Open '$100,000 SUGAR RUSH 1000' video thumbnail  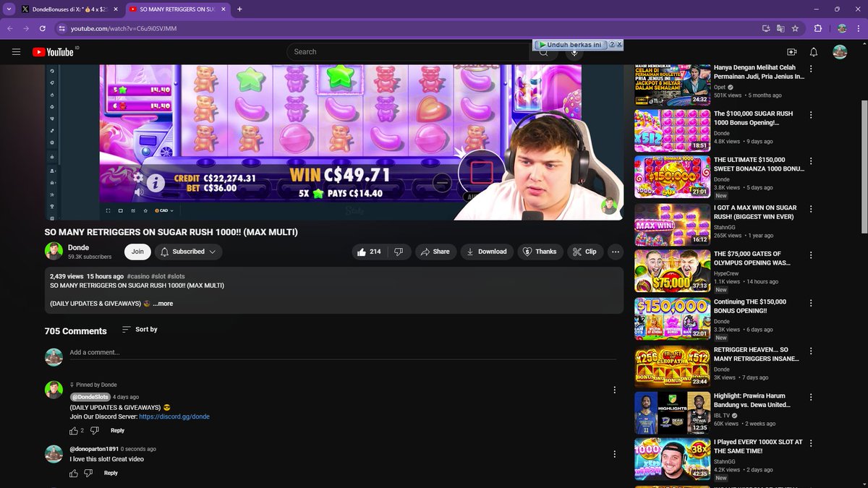pyautogui.click(x=671, y=131)
